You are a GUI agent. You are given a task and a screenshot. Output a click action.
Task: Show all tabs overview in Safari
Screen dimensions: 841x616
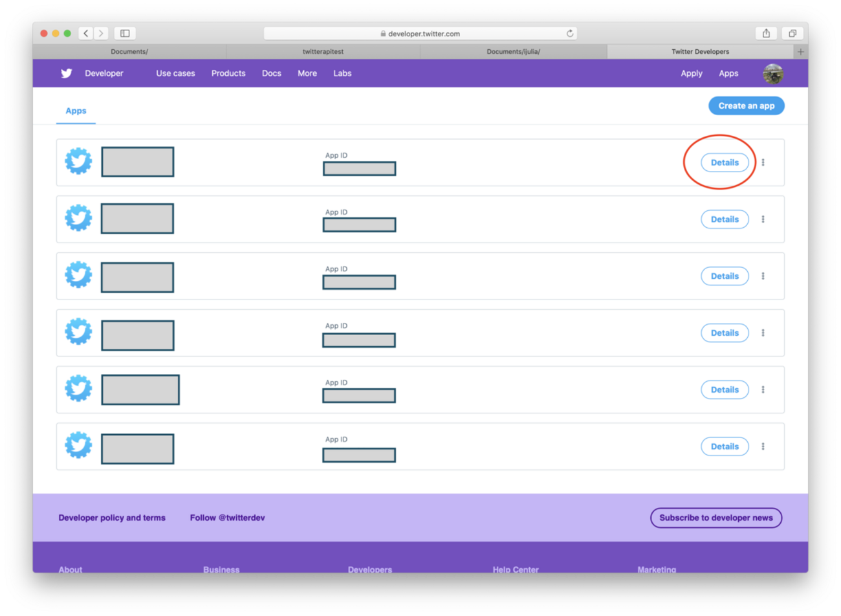(x=792, y=33)
